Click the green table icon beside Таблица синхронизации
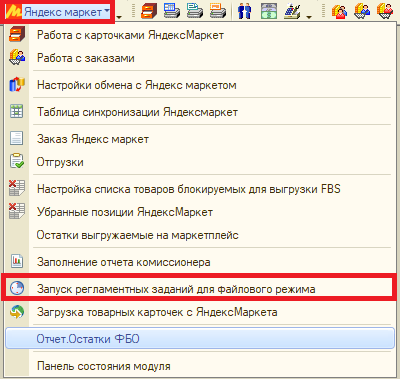 tap(17, 111)
